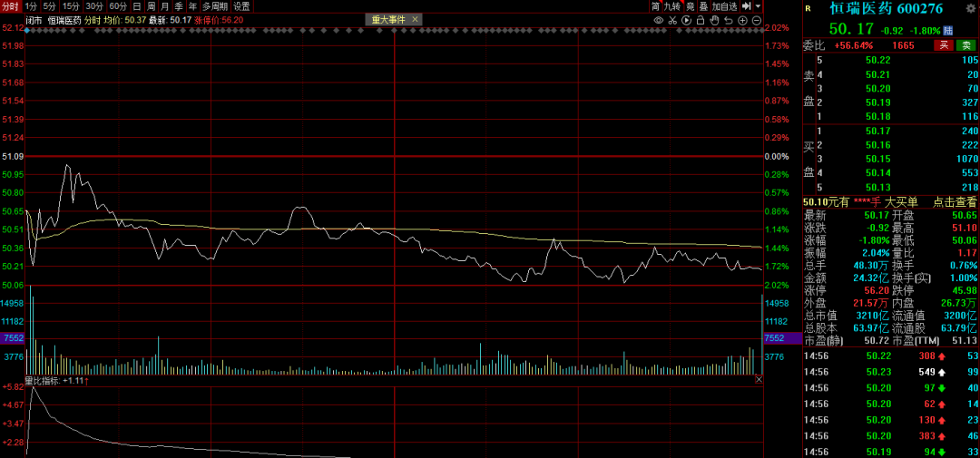Click the yellow R badge icon
This screenshot has height=458, width=980.
pyautogui.click(x=808, y=9)
